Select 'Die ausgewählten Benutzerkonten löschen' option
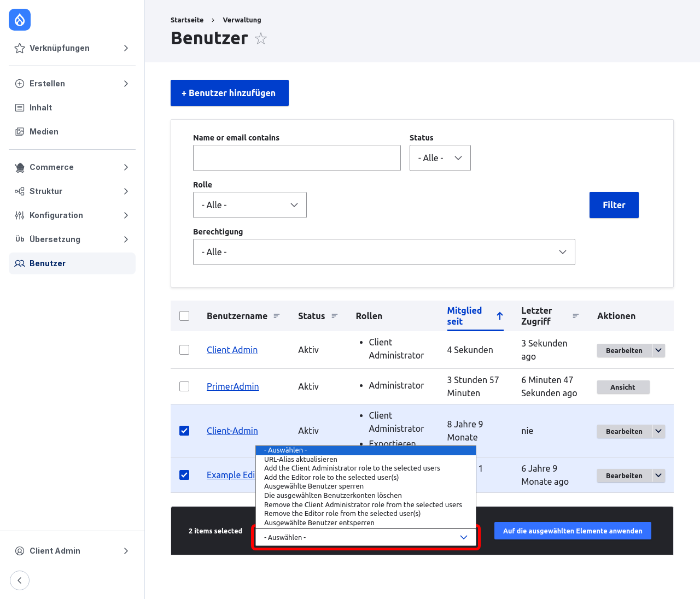700x599 pixels. click(366, 496)
